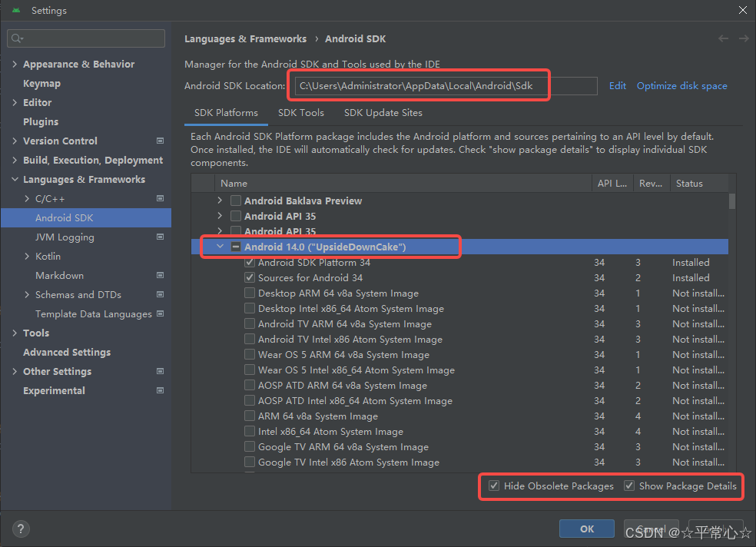Click the monitor icon beside Version Control
Screen dimensions: 756x547
160,141
